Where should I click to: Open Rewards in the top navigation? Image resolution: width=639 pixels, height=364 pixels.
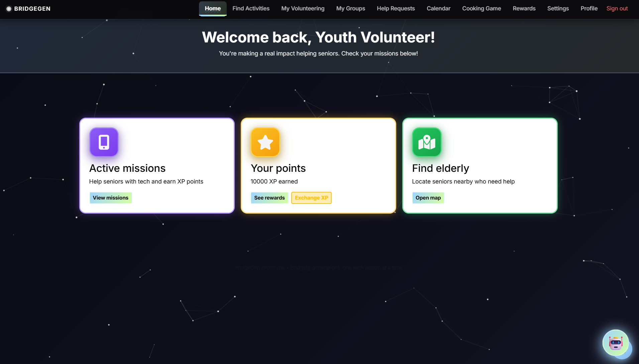pos(524,8)
